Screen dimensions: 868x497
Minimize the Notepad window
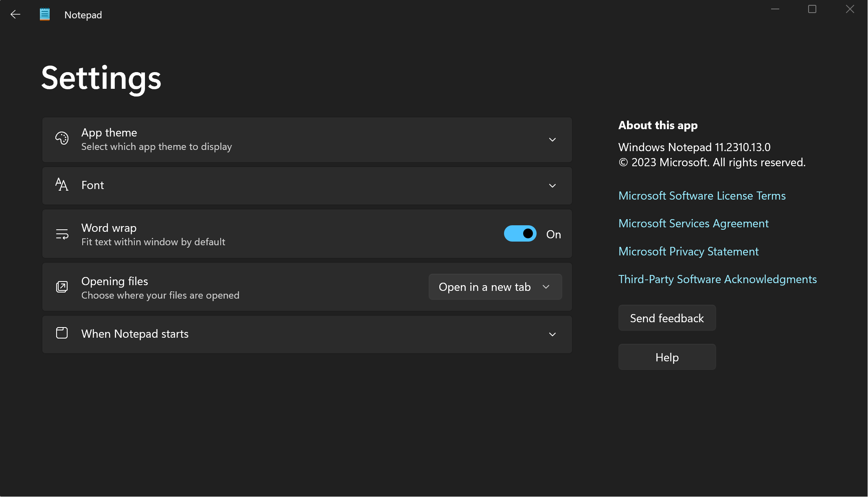coord(775,9)
